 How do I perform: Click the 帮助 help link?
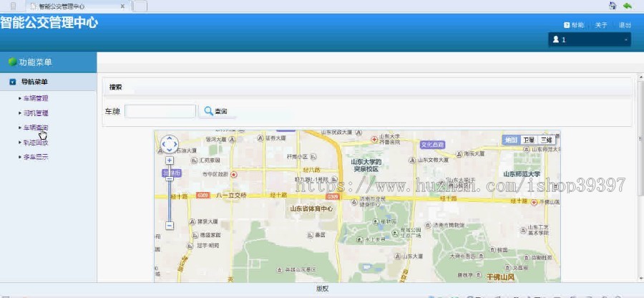click(x=577, y=25)
